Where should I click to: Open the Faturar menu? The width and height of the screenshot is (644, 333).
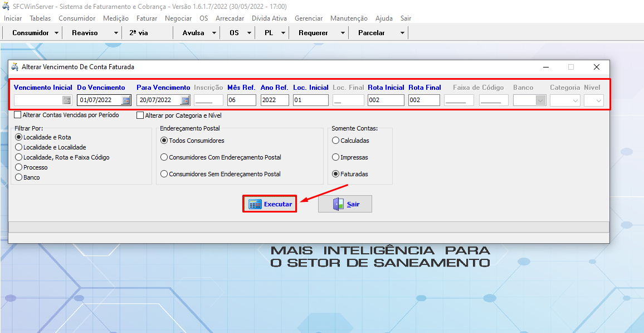point(147,18)
